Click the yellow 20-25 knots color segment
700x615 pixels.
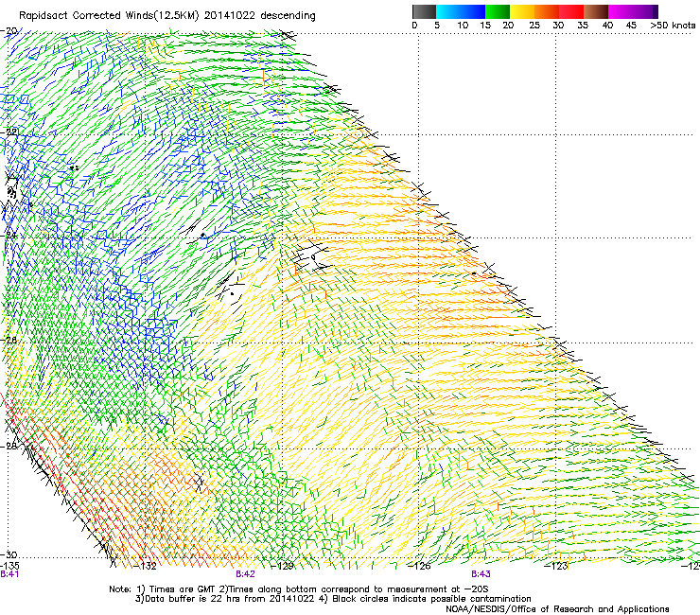522,11
